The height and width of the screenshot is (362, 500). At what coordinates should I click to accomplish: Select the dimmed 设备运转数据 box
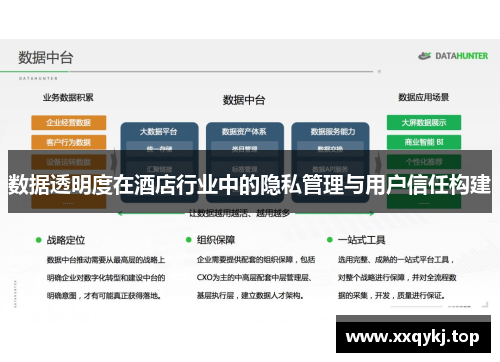click(x=69, y=162)
